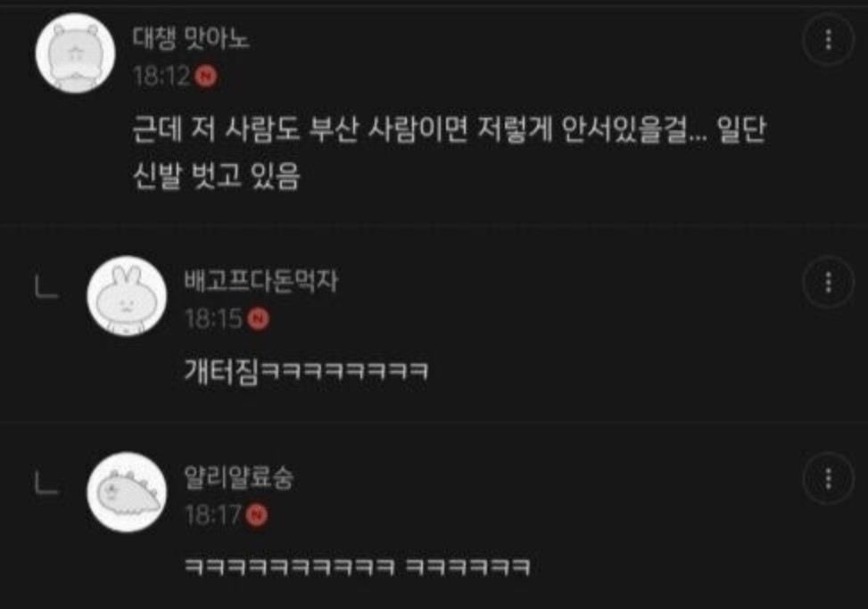Click the red N badge beside 18:12
The height and width of the screenshot is (609, 868).
206,76
